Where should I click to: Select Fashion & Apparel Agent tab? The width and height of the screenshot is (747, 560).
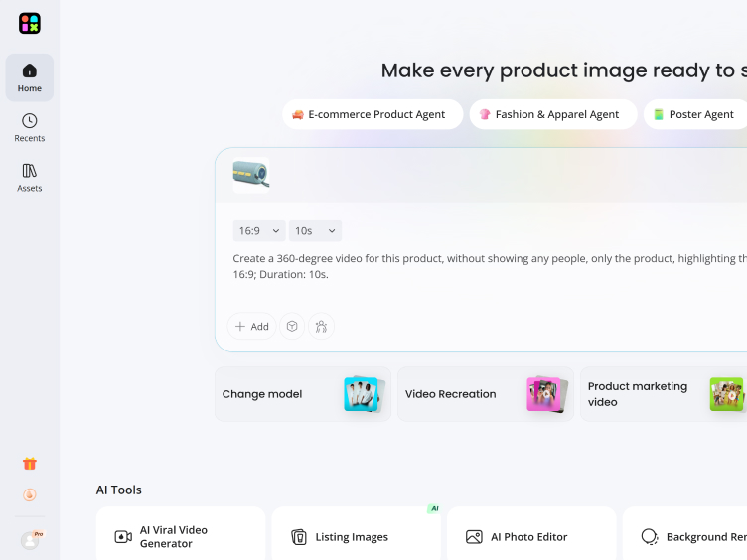coord(553,114)
